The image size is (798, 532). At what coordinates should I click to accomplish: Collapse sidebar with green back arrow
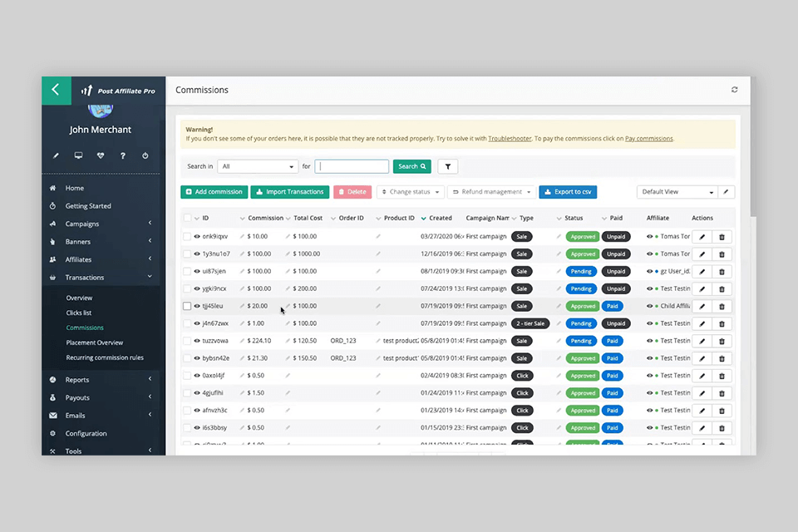click(56, 90)
